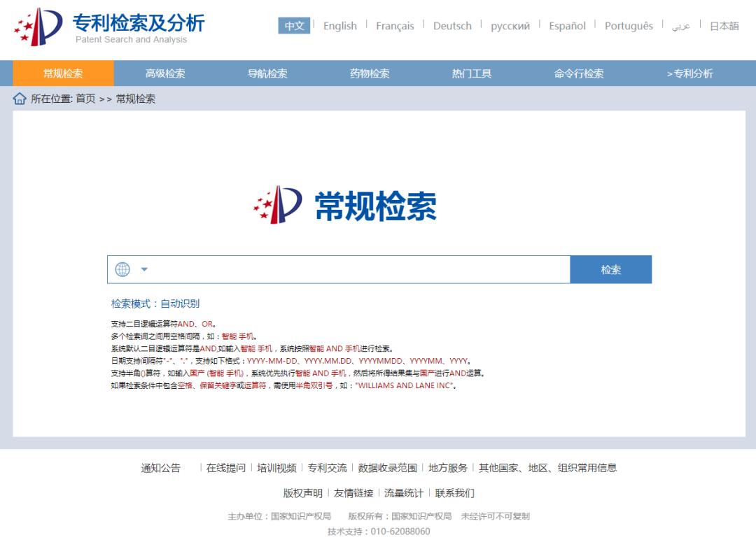Click the globe icon in the search bar
The width and height of the screenshot is (756, 542).
click(123, 269)
